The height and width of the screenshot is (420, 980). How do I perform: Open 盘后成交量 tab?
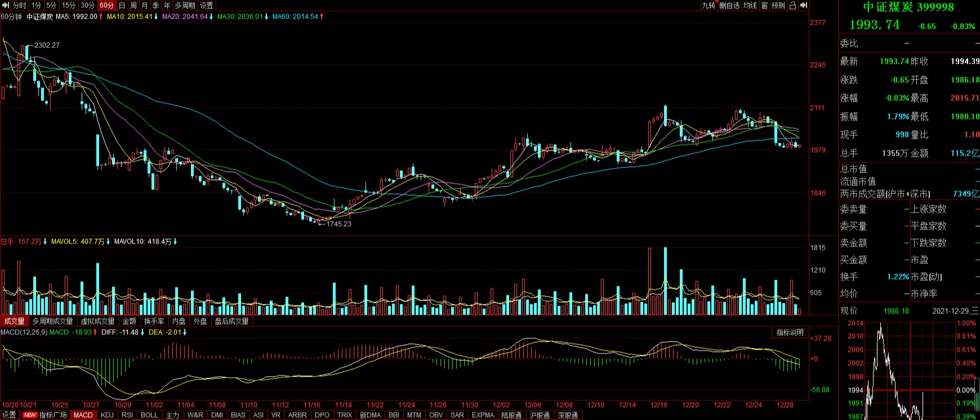231,321
